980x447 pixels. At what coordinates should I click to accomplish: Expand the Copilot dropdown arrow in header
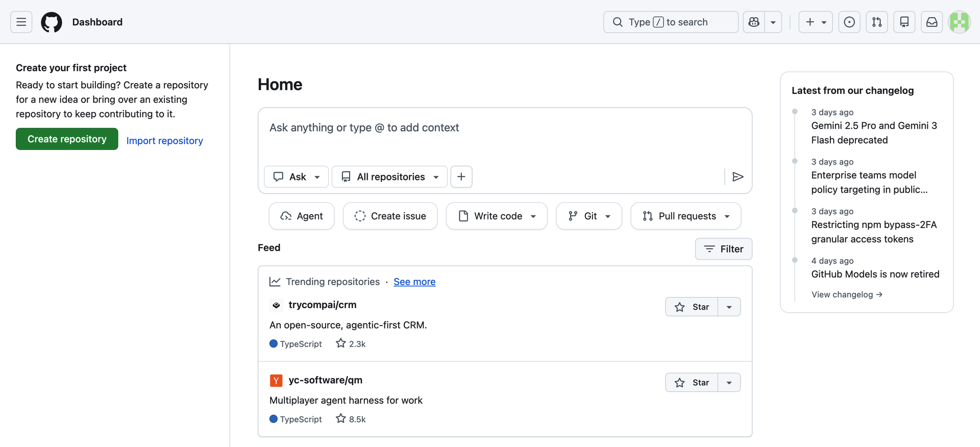tap(773, 22)
